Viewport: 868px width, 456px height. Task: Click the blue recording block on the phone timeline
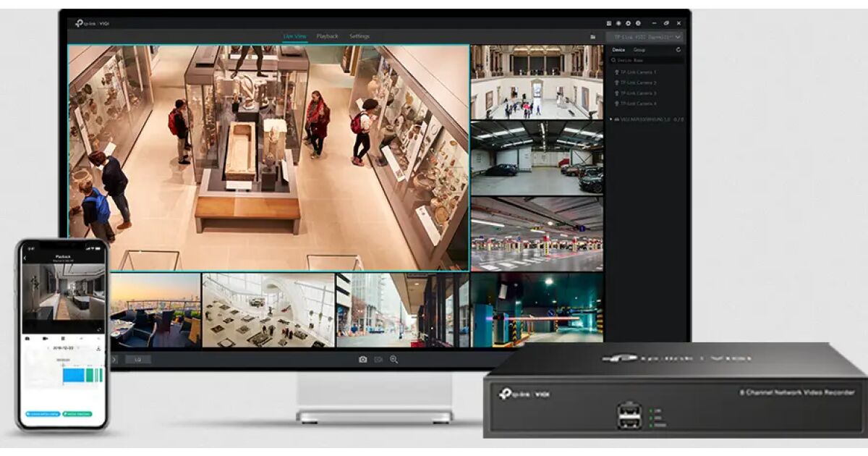tap(73, 374)
